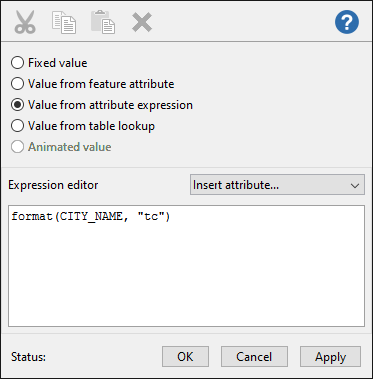Select Value from attribute expression radio
This screenshot has height=379, width=373.
click(x=17, y=105)
